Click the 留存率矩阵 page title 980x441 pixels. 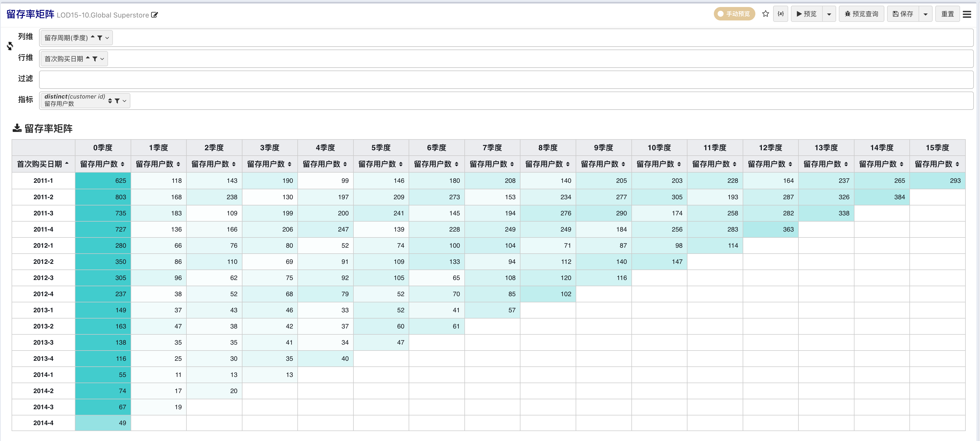pyautogui.click(x=30, y=14)
